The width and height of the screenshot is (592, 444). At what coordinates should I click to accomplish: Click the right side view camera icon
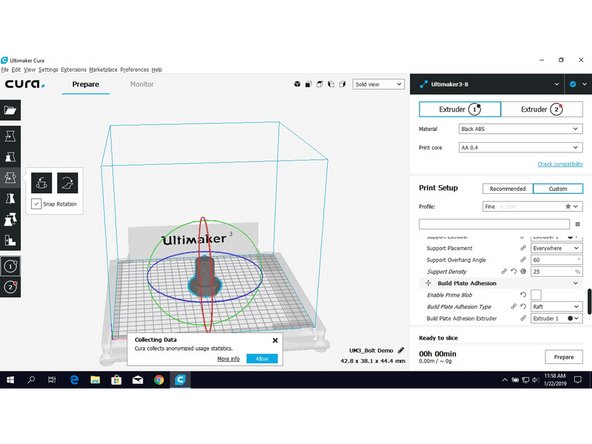pos(342,84)
